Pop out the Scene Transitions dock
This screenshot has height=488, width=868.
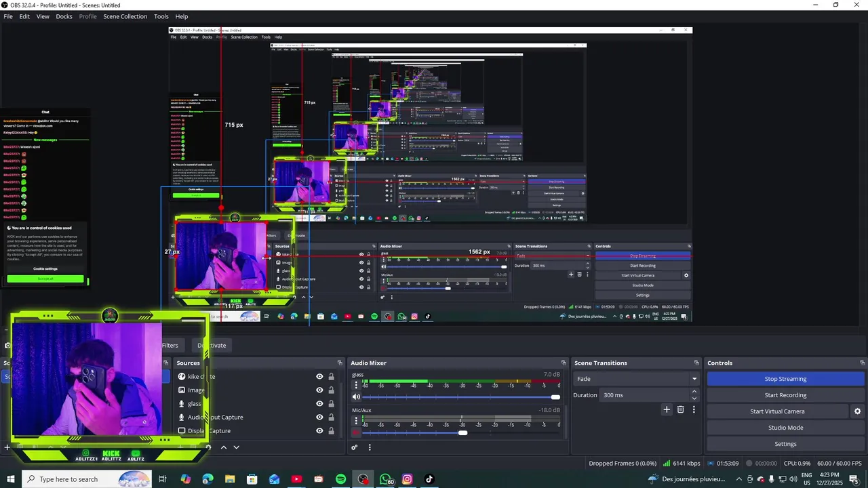696,363
